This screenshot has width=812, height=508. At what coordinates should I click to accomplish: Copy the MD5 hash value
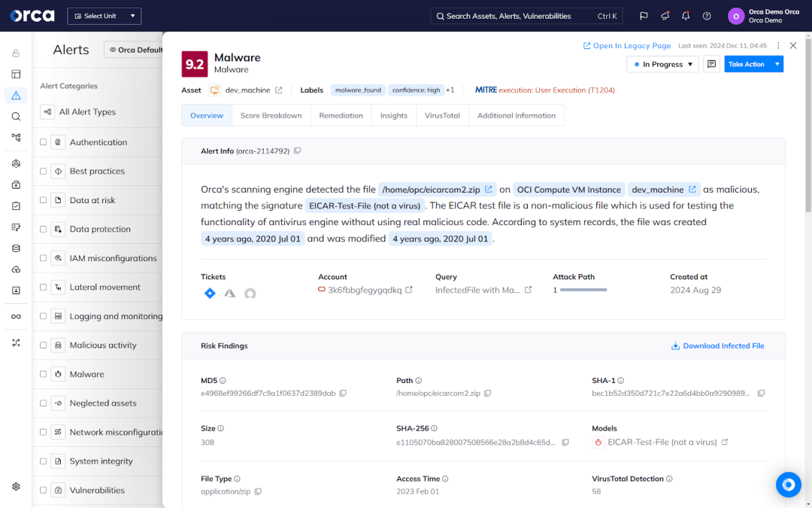pyautogui.click(x=343, y=394)
